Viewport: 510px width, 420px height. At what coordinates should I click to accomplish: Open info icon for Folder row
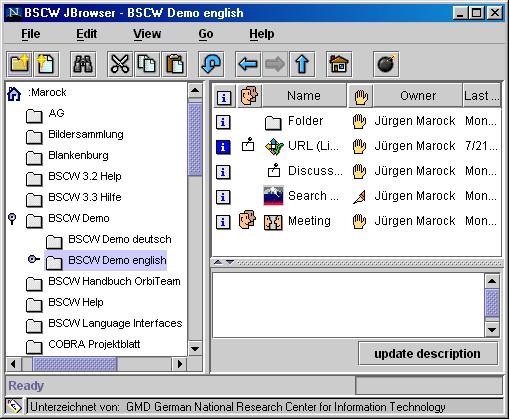223,122
